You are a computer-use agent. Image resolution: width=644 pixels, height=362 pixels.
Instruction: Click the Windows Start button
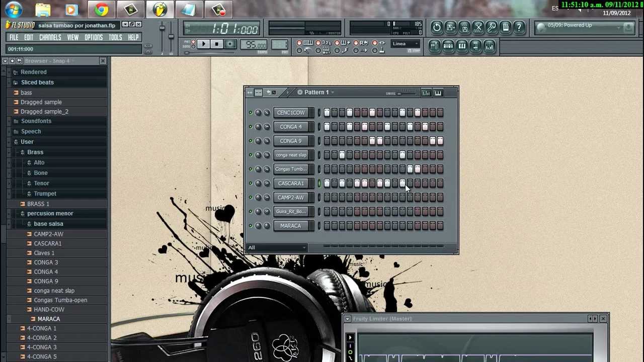coord(14,9)
